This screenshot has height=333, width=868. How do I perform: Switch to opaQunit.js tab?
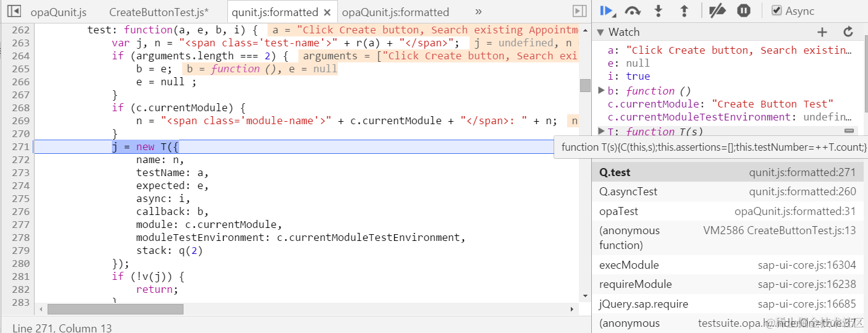pyautogui.click(x=59, y=12)
